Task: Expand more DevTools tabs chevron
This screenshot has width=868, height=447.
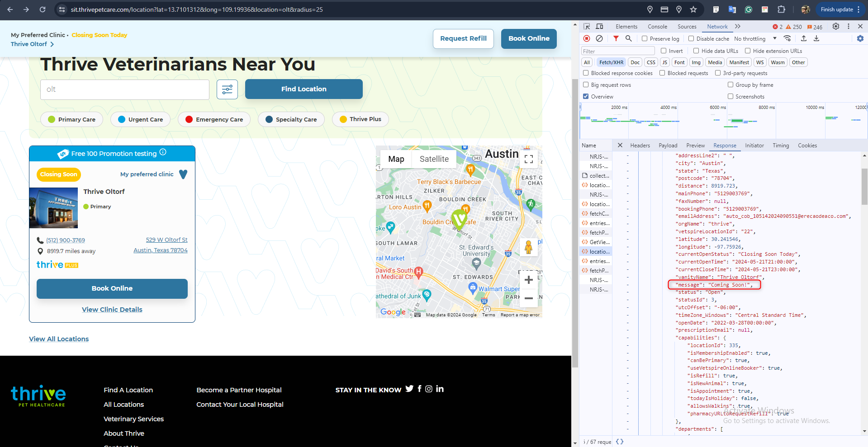Action: (738, 26)
